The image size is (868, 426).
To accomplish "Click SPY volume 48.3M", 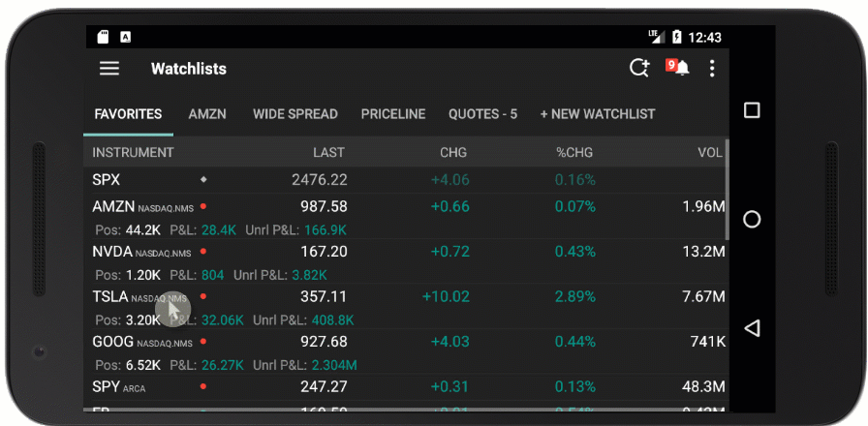I will tap(703, 386).
